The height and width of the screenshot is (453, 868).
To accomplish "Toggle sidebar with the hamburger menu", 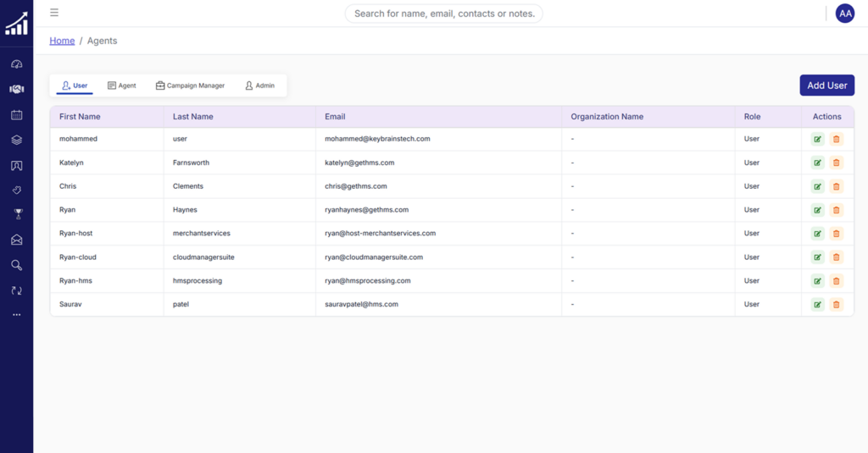I will click(x=54, y=13).
